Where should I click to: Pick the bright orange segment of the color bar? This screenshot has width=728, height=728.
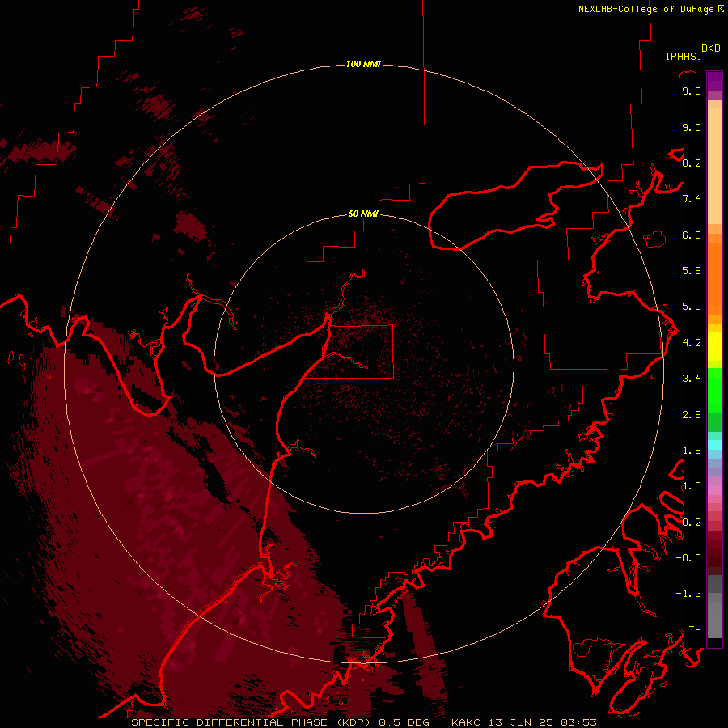coord(714,278)
